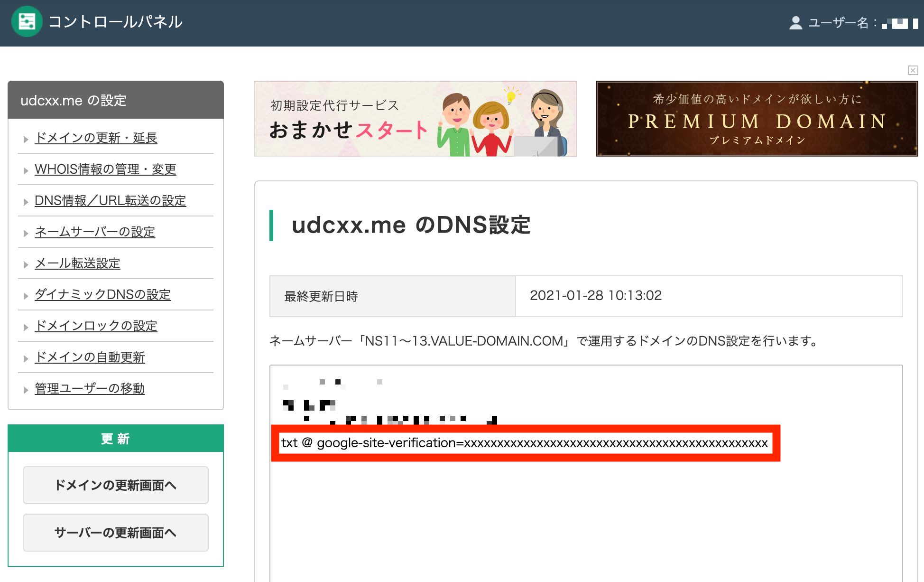
Task: Click arrow beside ネームサーバーの設定
Action: point(26,233)
